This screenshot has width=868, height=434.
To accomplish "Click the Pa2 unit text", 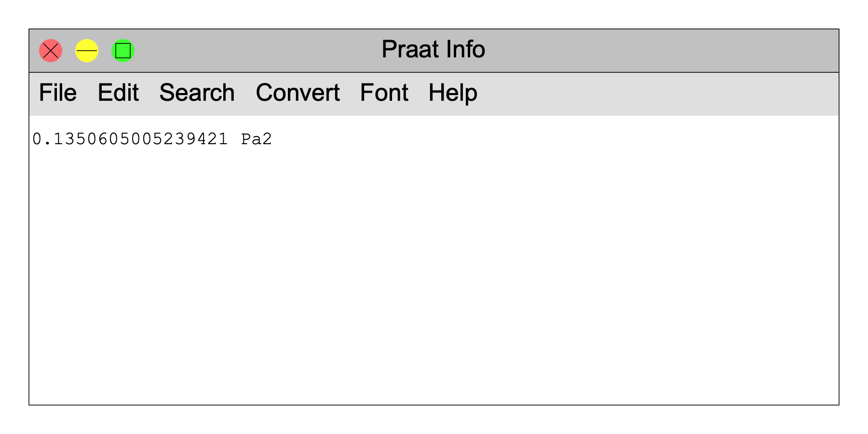I will tap(257, 139).
